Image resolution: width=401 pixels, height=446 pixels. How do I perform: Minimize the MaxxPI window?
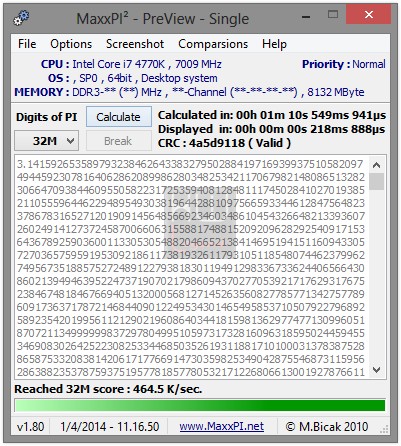coord(306,17)
